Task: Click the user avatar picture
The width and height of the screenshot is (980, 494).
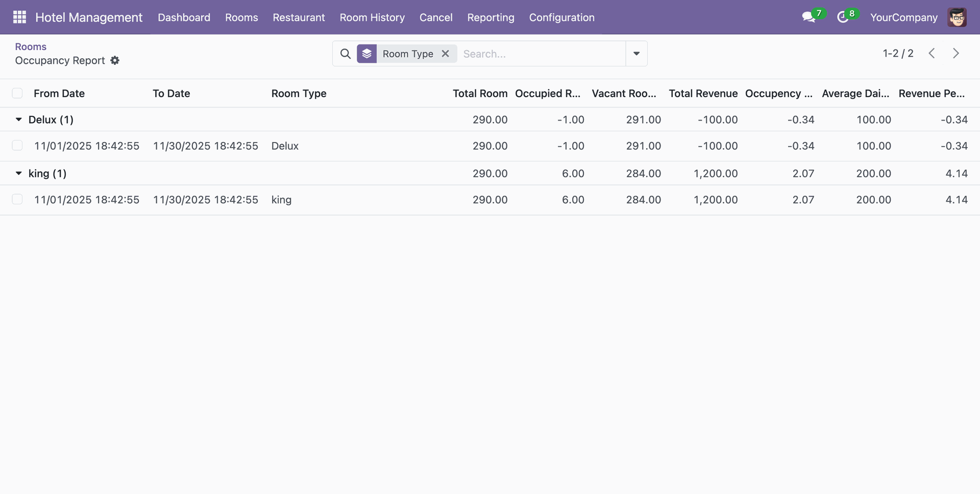Action: pos(957,17)
